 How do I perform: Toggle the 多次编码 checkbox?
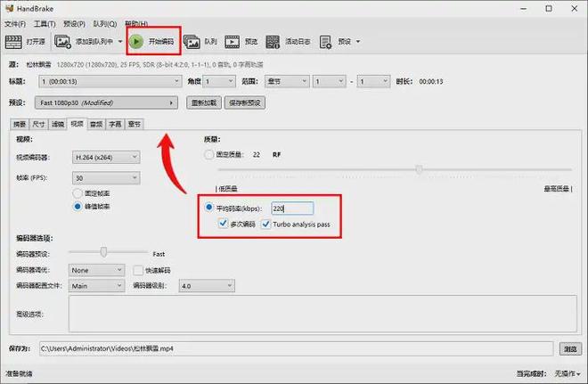pos(223,224)
